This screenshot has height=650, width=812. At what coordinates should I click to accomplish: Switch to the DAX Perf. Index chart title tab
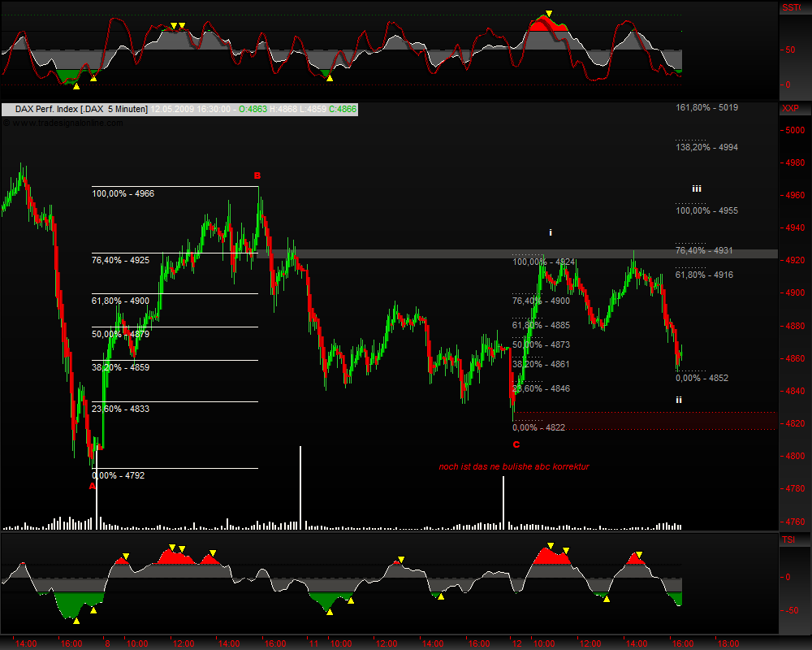(50, 108)
